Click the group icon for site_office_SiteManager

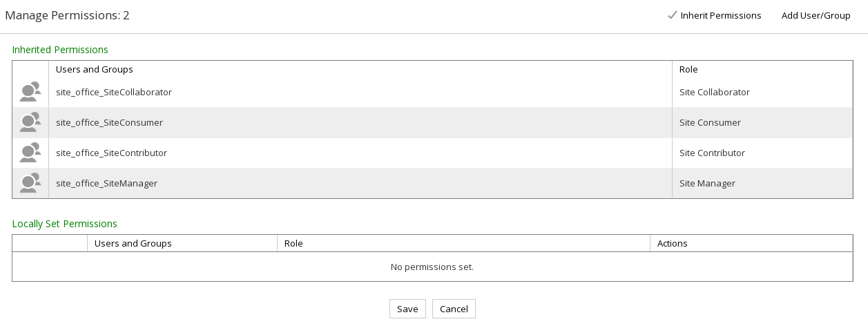30,183
